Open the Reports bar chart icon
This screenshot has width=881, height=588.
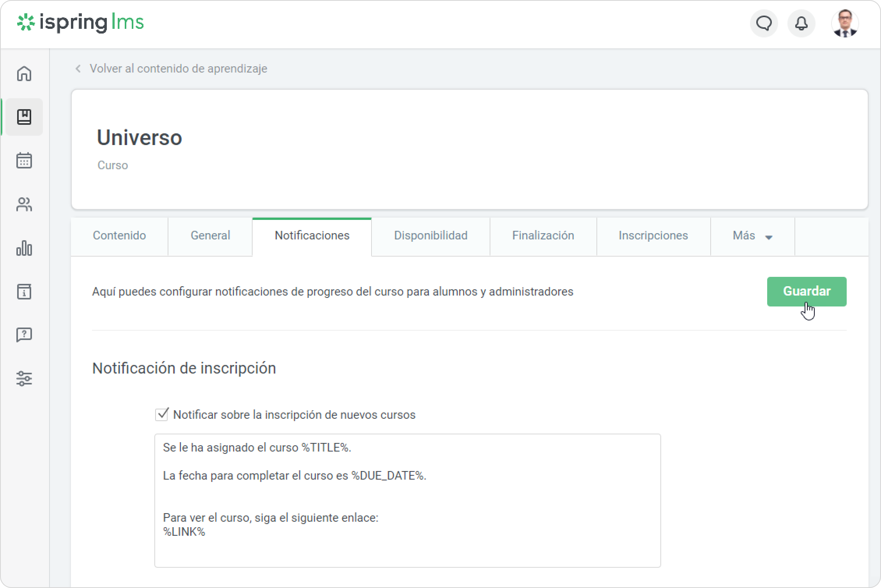[x=24, y=248]
